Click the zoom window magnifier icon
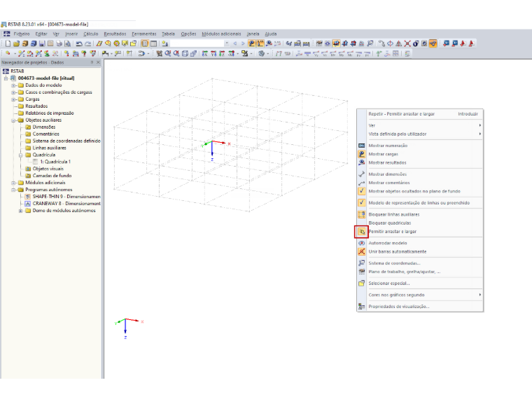The width and height of the screenshot is (532, 399). (167, 53)
